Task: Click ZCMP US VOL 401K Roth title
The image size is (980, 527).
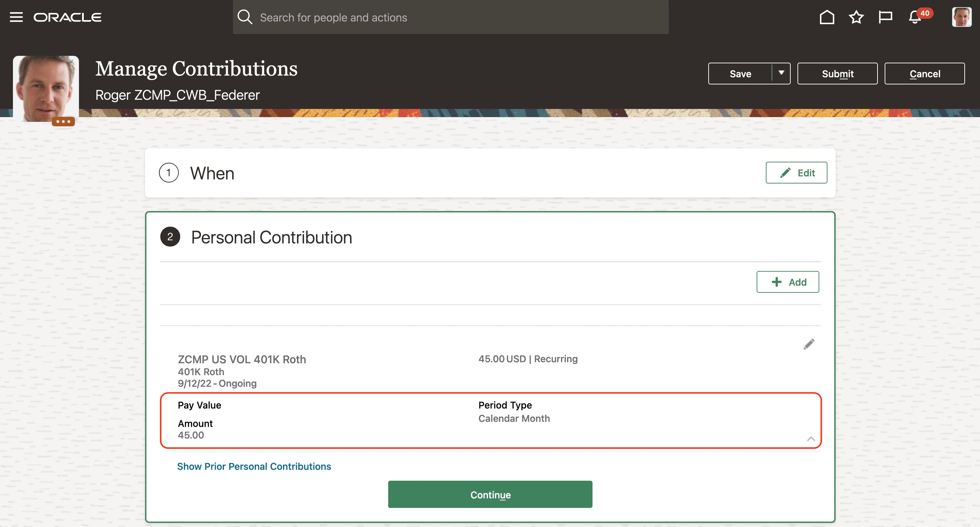Action: pyautogui.click(x=241, y=359)
